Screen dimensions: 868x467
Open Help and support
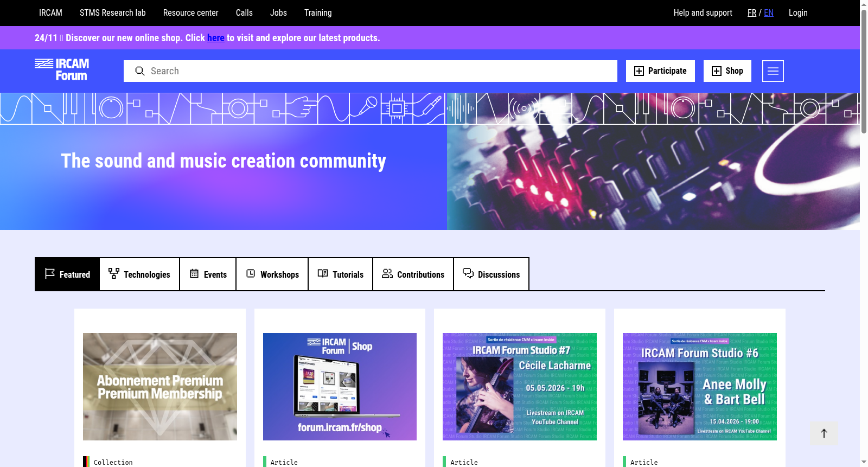click(703, 12)
